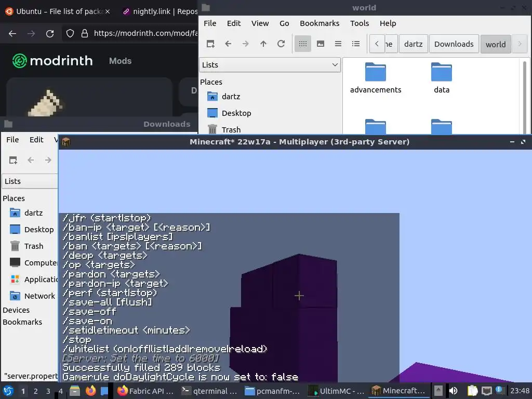This screenshot has height=399, width=532.
Task: Go up to the parent folder in the world window
Action: pos(263,44)
